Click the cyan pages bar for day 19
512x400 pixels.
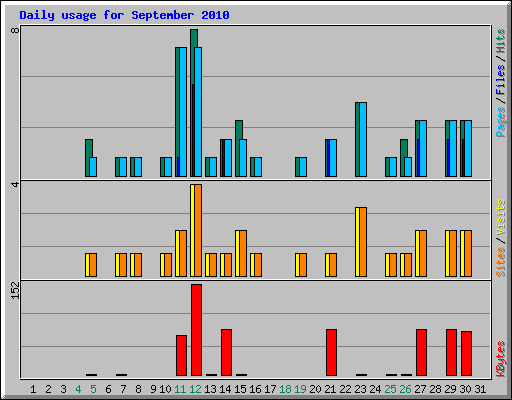click(303, 167)
